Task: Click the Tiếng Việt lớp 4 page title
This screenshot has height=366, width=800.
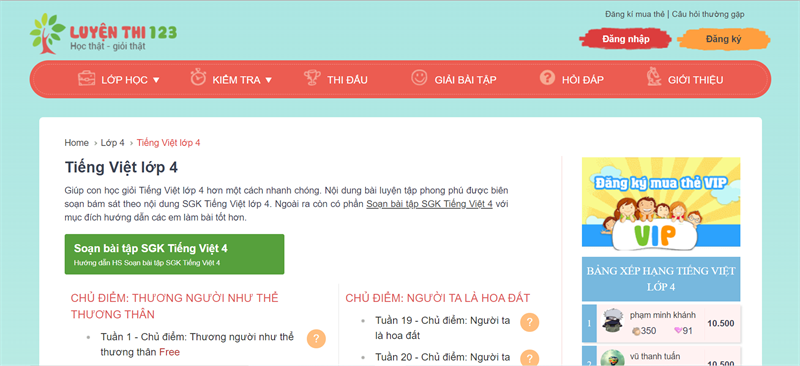Action: (x=121, y=167)
